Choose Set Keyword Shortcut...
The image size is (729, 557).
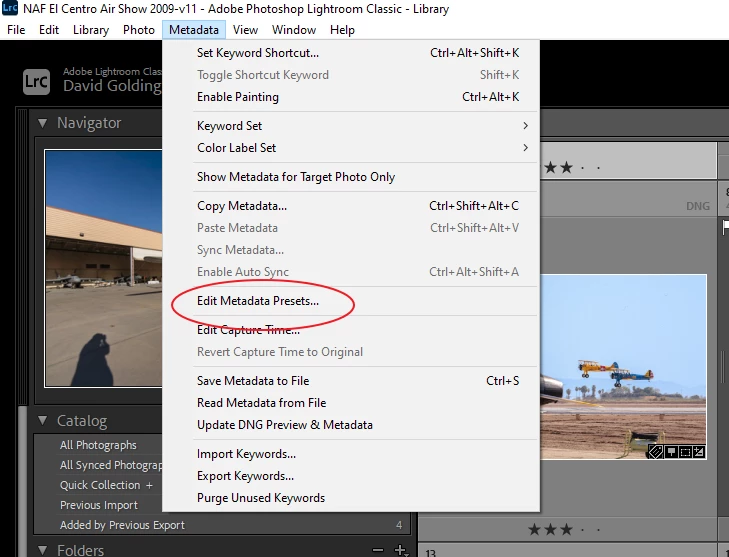(351, 53)
